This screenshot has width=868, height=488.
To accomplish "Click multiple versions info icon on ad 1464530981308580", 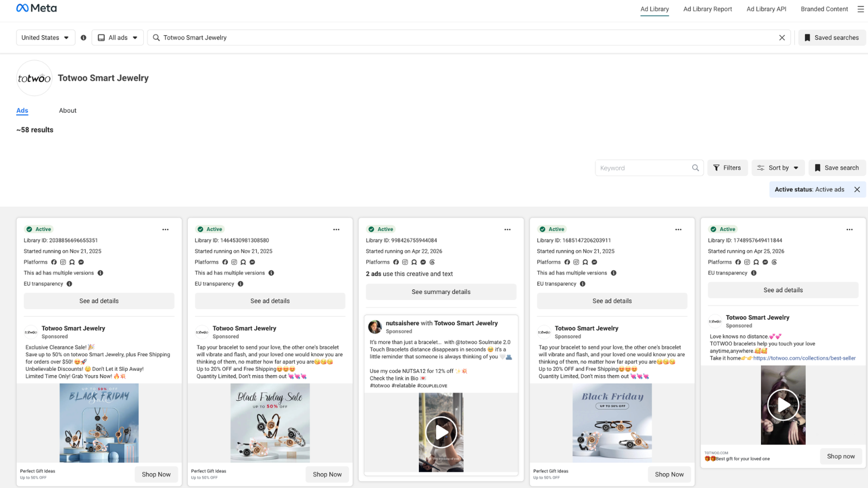I will [271, 273].
